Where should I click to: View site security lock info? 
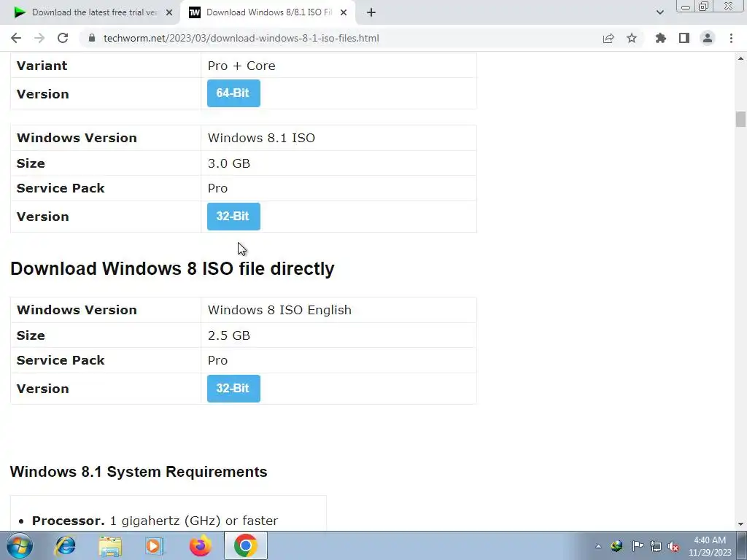click(x=92, y=38)
